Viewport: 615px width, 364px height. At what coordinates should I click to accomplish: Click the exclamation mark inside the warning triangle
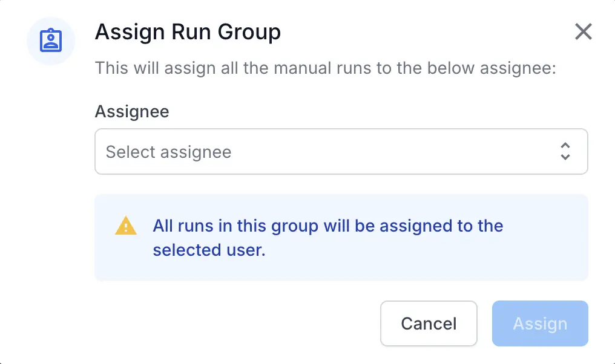[125, 228]
